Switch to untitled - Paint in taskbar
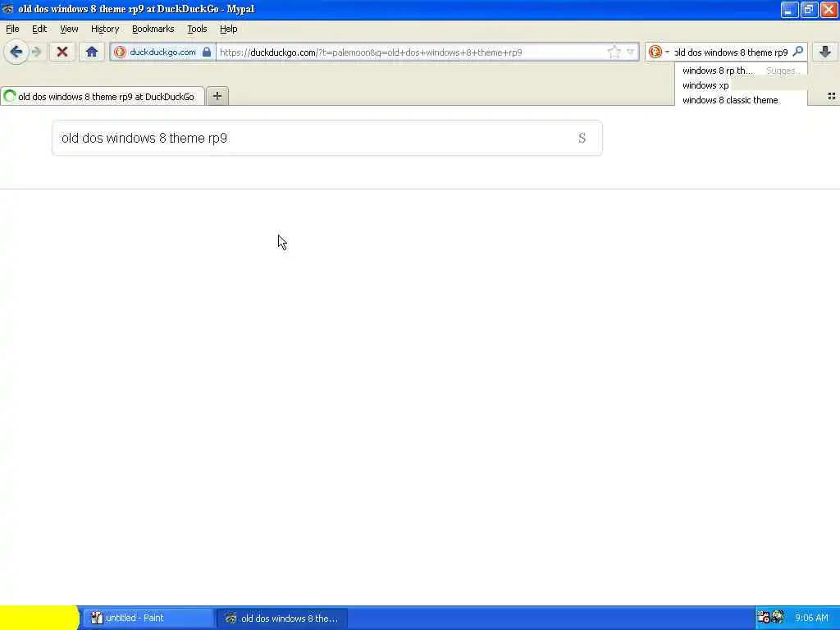This screenshot has width=840, height=630. pos(148,618)
